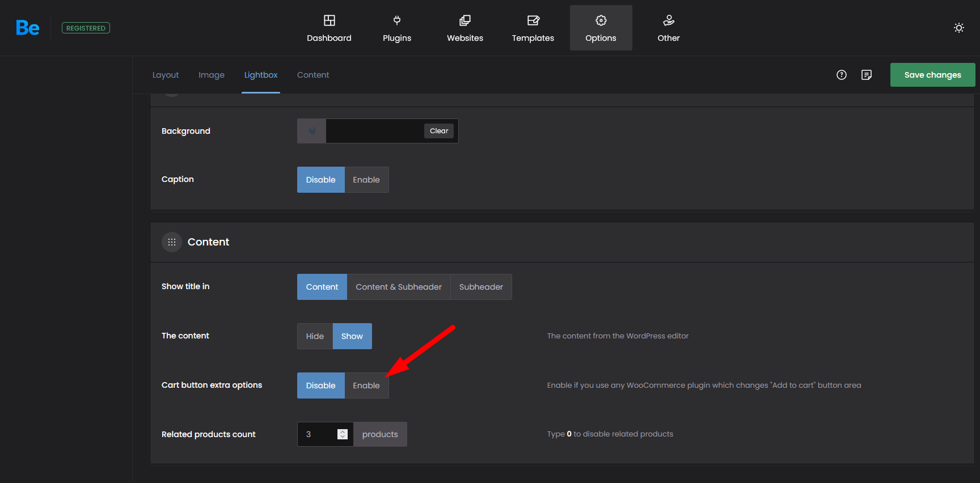Enable Cart button extra options

pos(366,385)
